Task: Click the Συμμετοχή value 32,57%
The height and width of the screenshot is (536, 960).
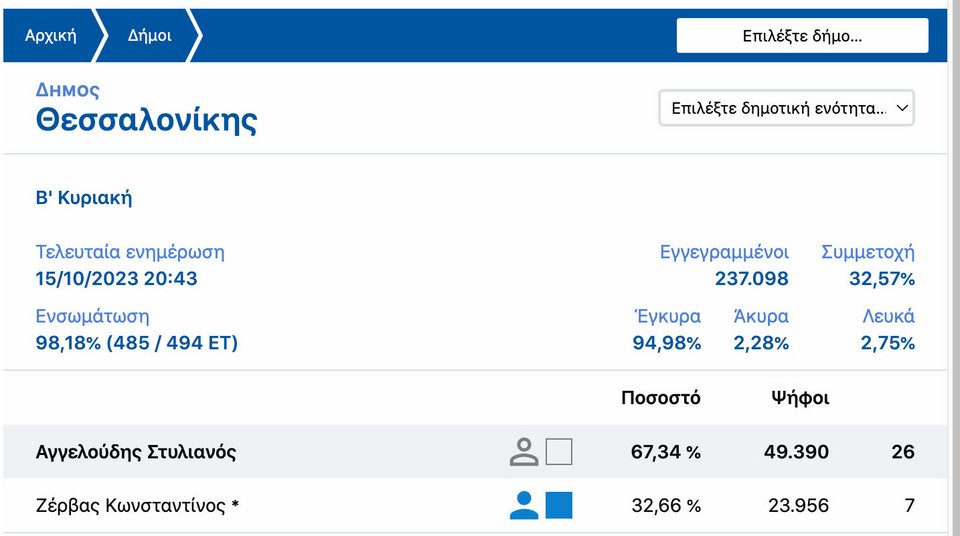Action: click(881, 278)
